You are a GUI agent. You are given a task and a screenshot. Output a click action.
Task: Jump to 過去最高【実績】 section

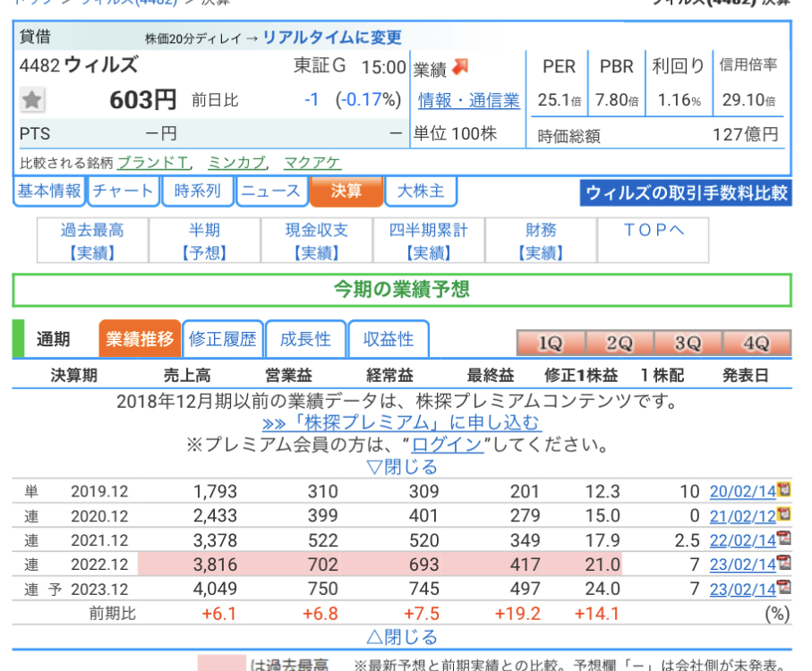coord(93,241)
